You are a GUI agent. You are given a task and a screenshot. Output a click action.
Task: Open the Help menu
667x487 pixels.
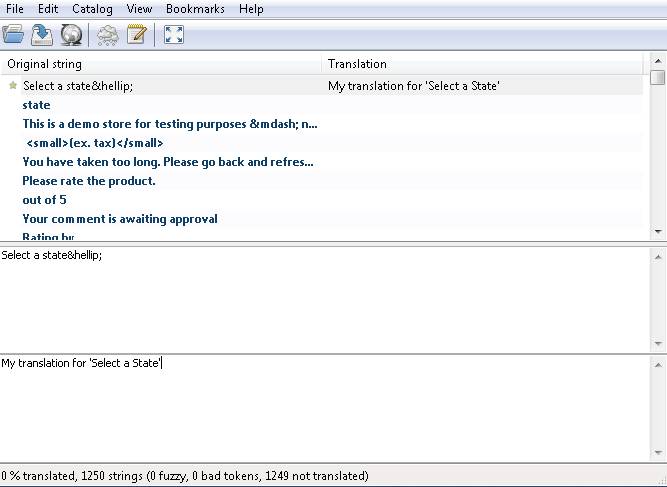coord(251,9)
